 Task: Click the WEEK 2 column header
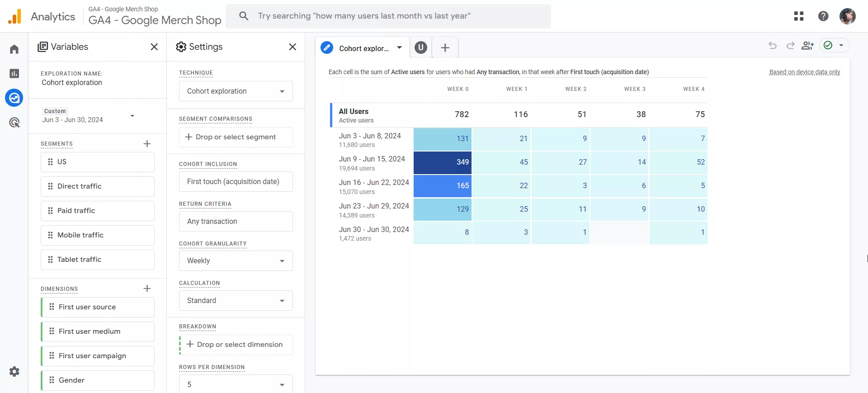[576, 89]
